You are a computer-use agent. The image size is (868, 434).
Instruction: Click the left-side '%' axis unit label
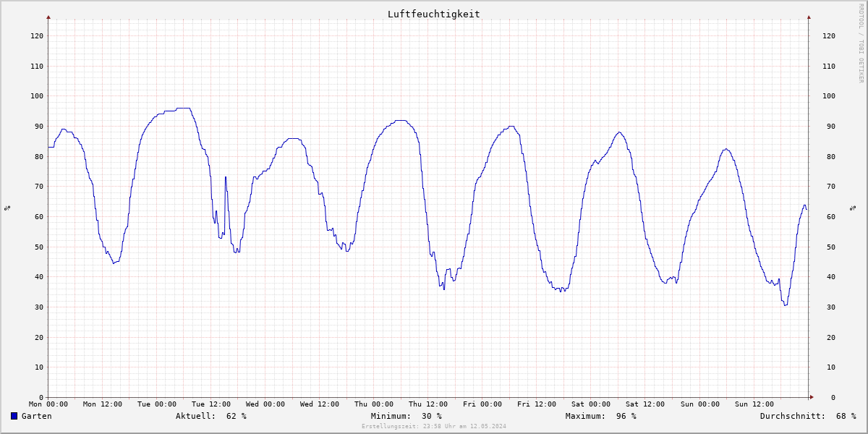(7, 208)
